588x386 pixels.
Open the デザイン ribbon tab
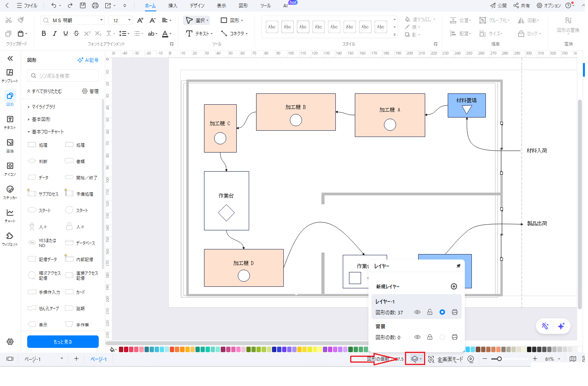tap(197, 6)
